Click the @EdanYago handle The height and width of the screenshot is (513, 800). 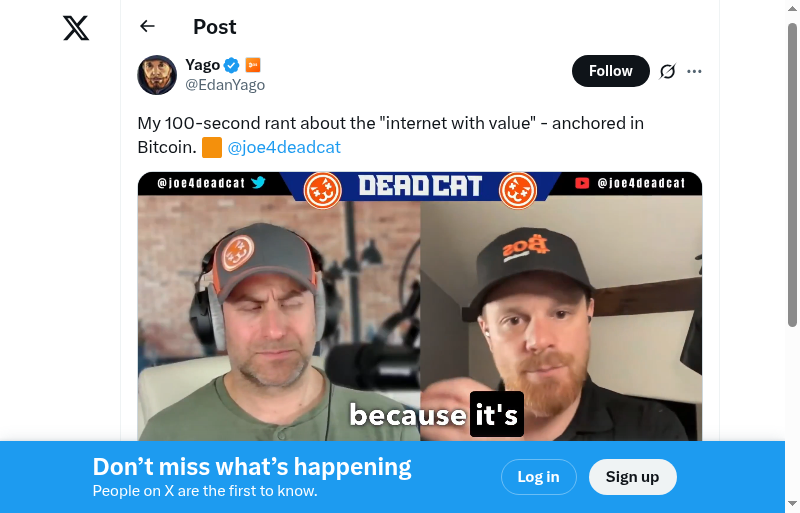[x=225, y=85]
